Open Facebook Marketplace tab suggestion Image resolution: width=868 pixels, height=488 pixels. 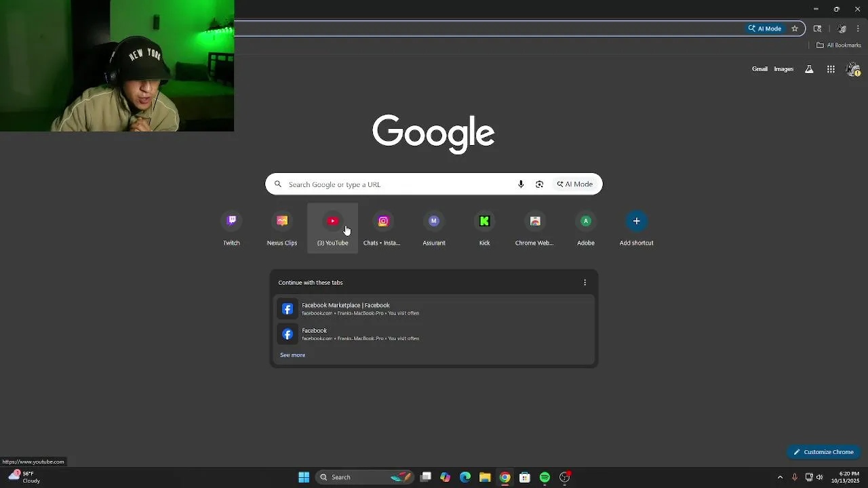coord(434,309)
